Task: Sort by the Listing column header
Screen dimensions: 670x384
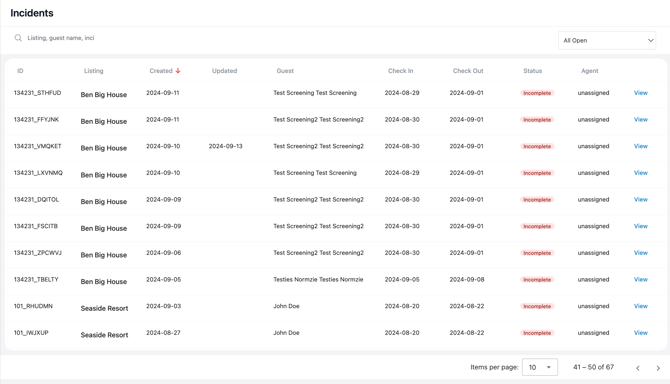Action: 94,71
